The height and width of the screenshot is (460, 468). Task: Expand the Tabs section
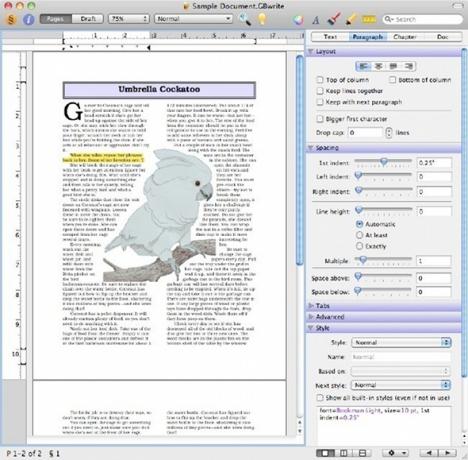310,306
